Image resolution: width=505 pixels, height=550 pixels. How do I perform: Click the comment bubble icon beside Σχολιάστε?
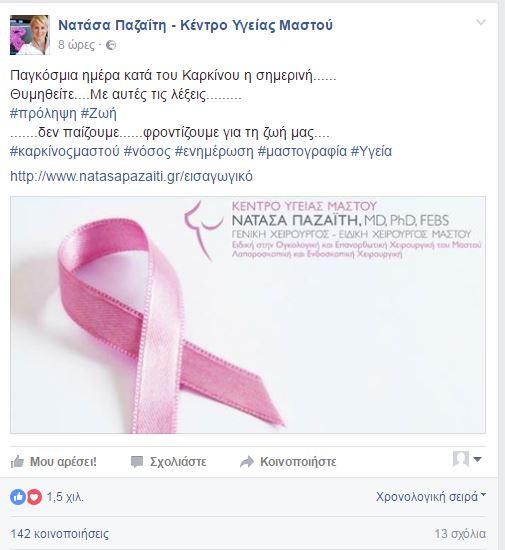tap(137, 462)
